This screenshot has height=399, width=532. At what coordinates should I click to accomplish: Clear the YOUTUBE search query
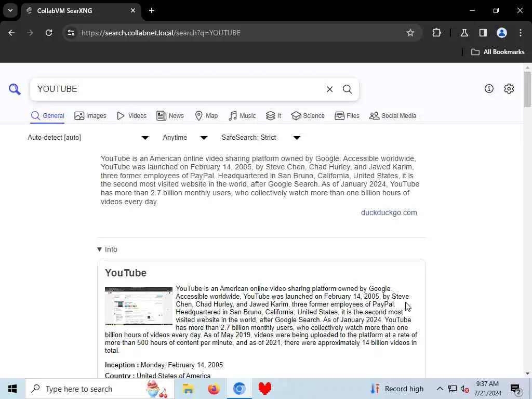329,89
